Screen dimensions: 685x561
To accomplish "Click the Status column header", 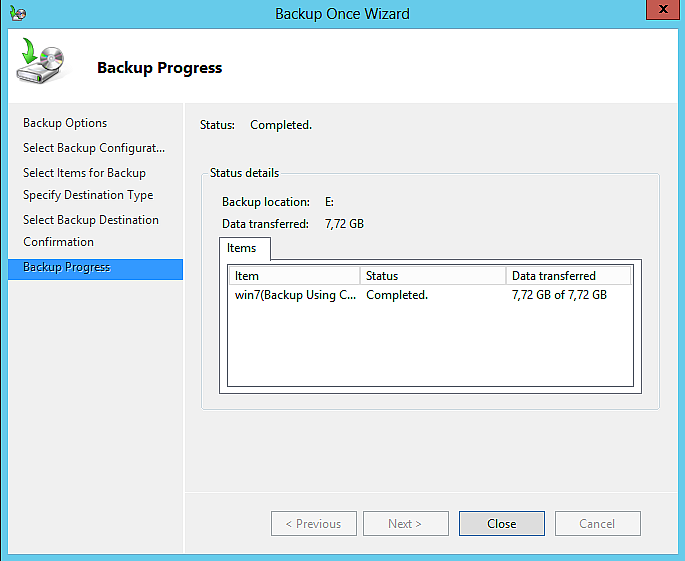I will coord(432,276).
